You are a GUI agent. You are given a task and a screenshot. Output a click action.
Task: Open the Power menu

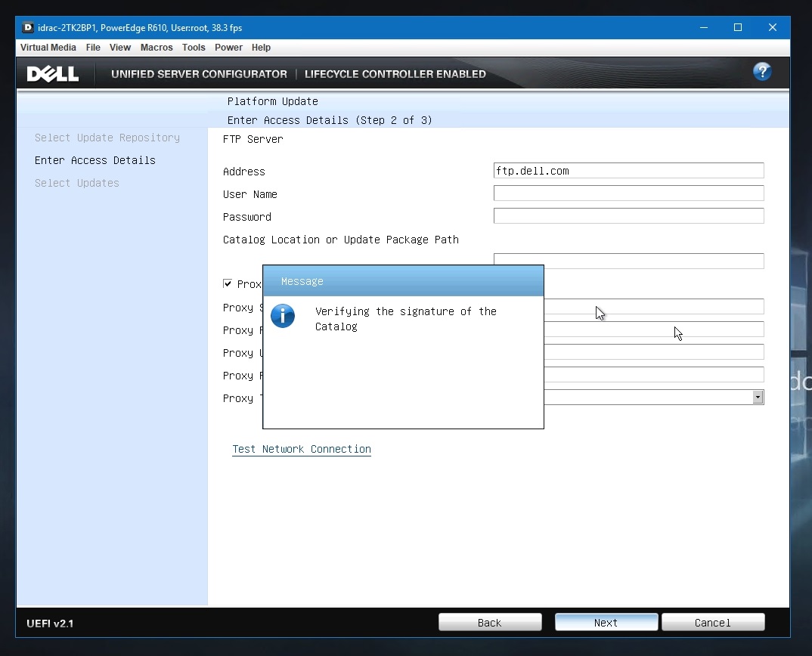pos(228,47)
